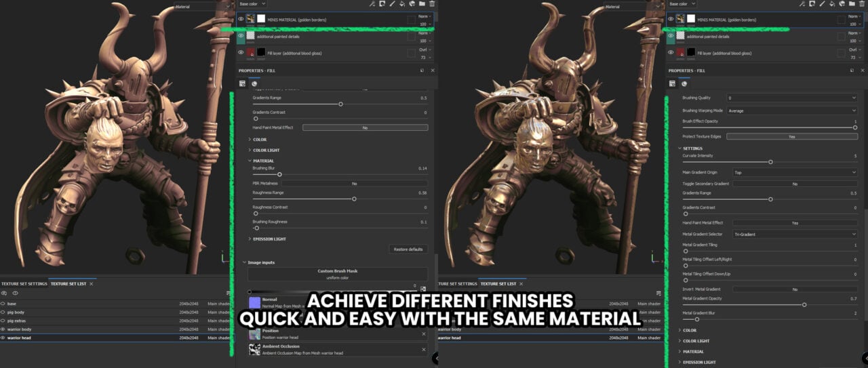Screen dimensions: 868x368
Task: Add paint layer brush icon in right screenshot
Action: coord(822,4)
